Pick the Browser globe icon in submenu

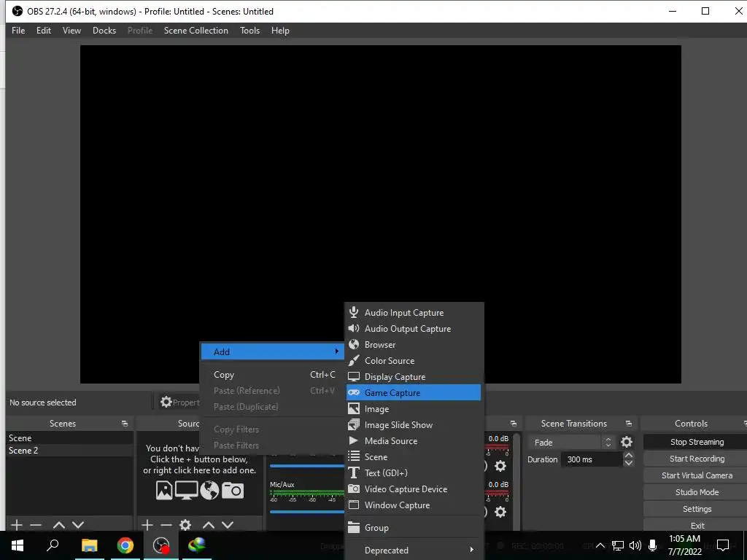pyautogui.click(x=354, y=344)
